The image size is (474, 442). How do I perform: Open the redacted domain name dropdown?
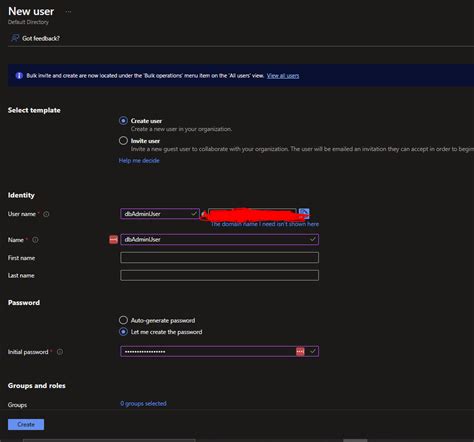coord(252,214)
